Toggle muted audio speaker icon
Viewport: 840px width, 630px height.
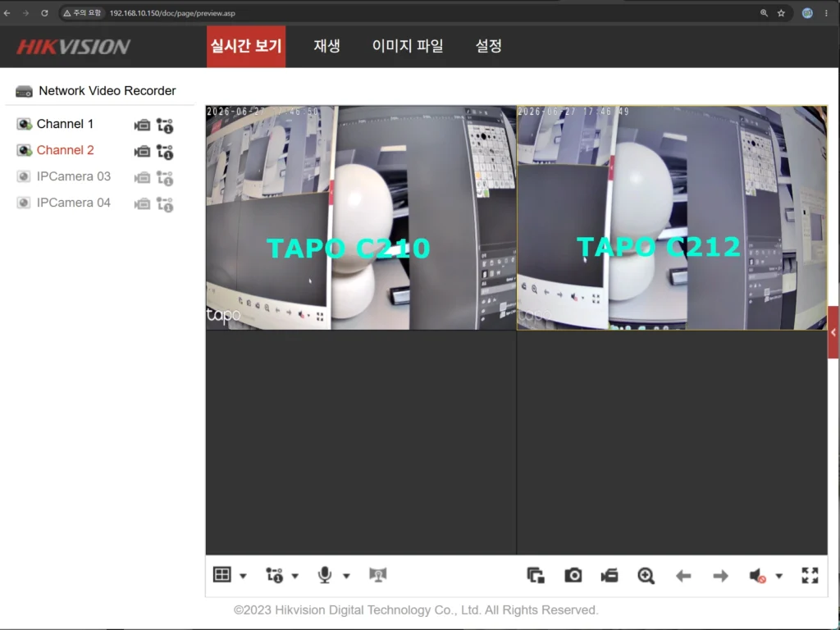pyautogui.click(x=757, y=576)
